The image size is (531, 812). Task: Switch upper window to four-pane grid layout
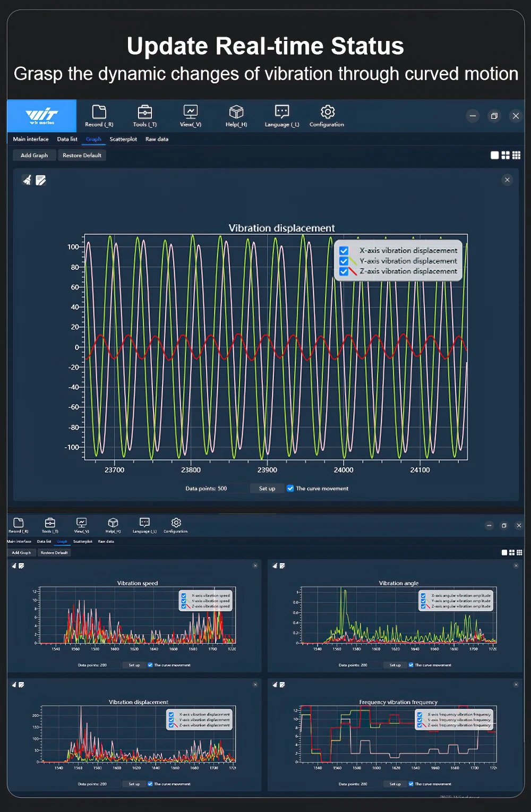[x=506, y=155]
